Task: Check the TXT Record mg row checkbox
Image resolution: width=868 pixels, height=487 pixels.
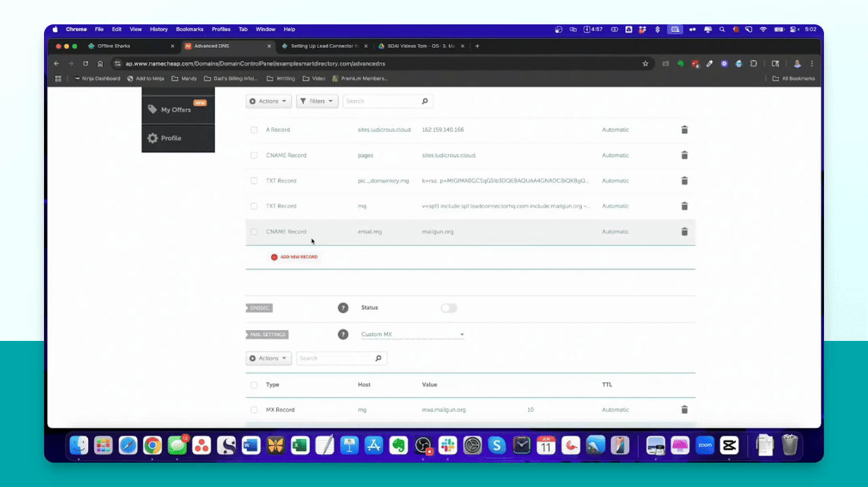Action: pos(254,206)
